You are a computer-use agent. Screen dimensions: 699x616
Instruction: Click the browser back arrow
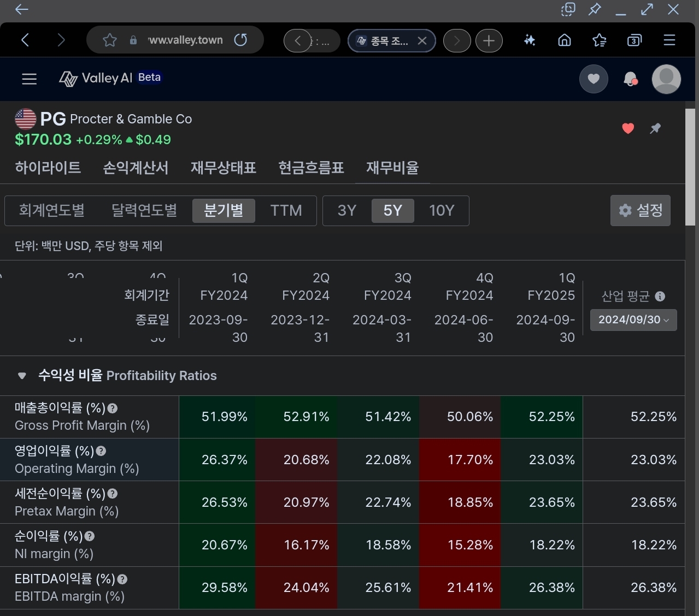point(25,40)
